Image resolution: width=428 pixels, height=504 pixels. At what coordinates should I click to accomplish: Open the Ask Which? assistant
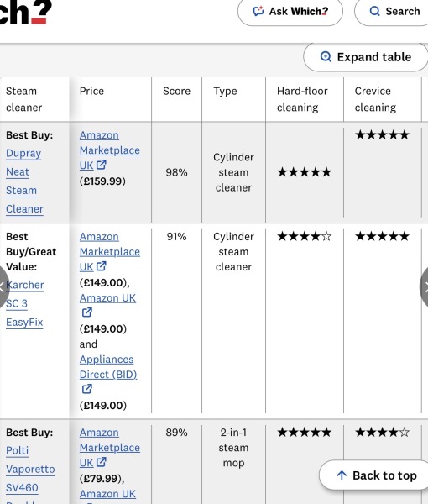pyautogui.click(x=290, y=12)
